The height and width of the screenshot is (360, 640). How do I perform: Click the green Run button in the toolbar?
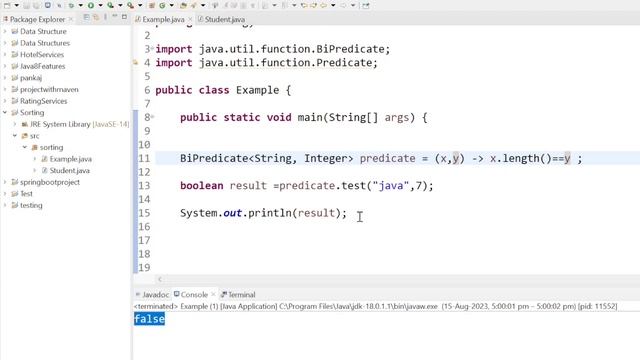click(x=91, y=5)
